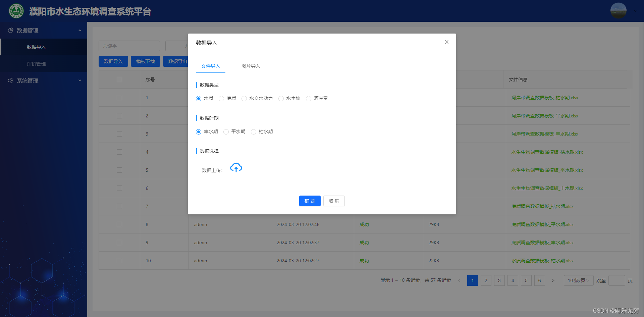Screen dimensions: 644x317
Task: Click the 序号 column header
Action: tap(150, 80)
